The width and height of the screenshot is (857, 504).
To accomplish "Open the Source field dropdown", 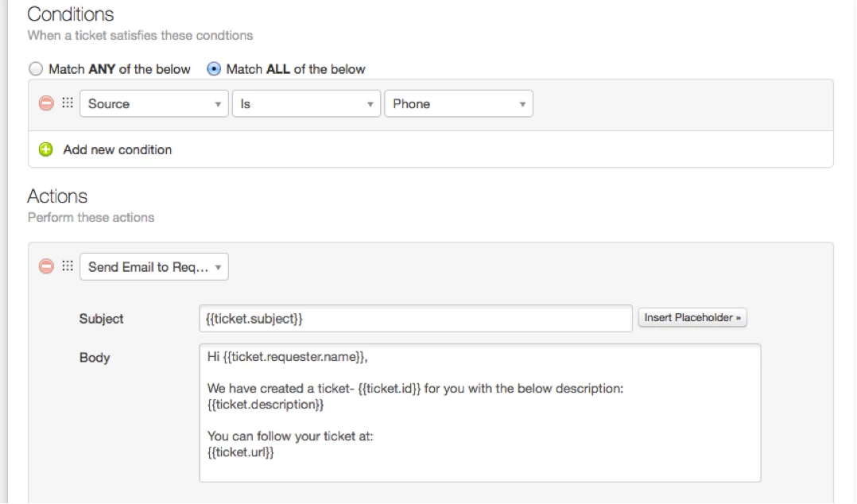I will click(x=154, y=104).
